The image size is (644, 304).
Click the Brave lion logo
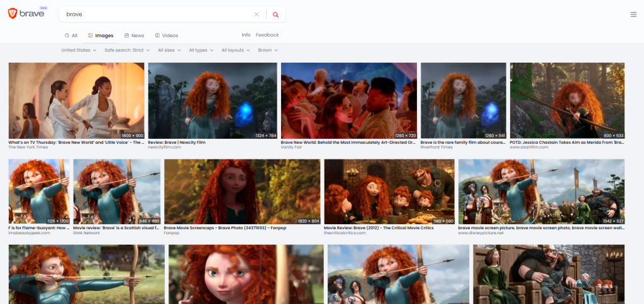13,14
